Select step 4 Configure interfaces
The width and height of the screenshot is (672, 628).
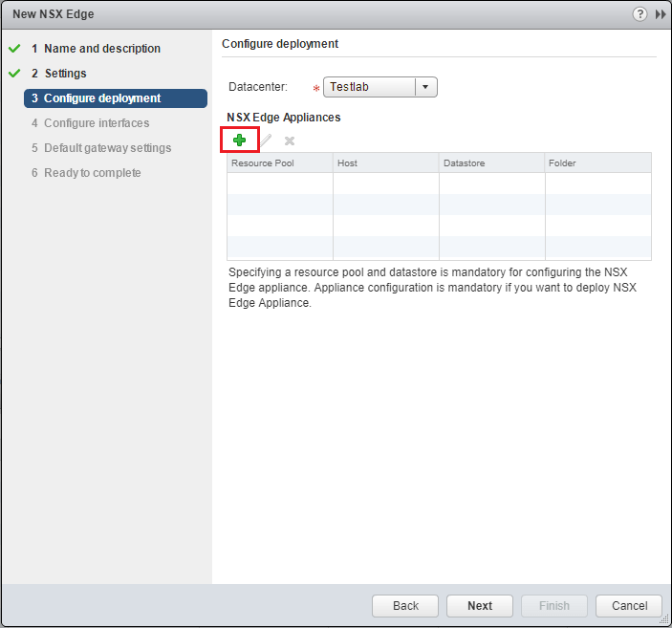[x=91, y=123]
